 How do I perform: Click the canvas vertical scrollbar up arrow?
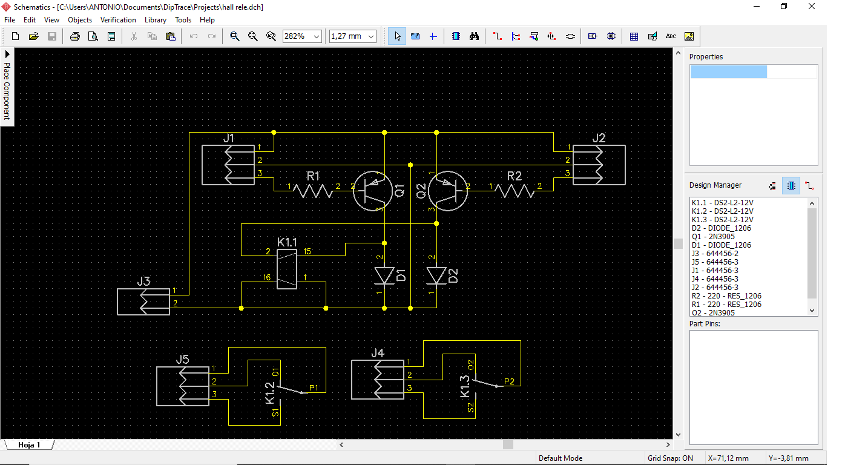click(678, 53)
